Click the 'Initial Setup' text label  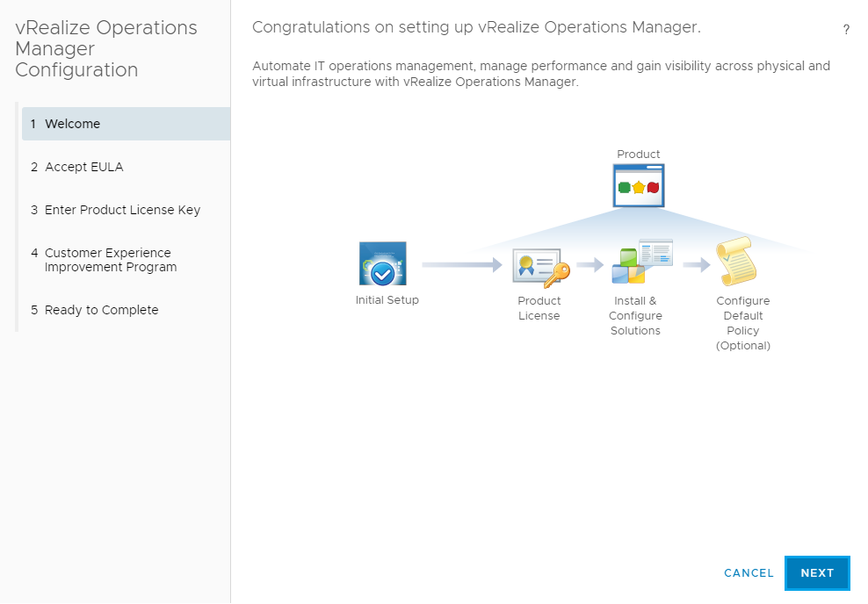387,300
